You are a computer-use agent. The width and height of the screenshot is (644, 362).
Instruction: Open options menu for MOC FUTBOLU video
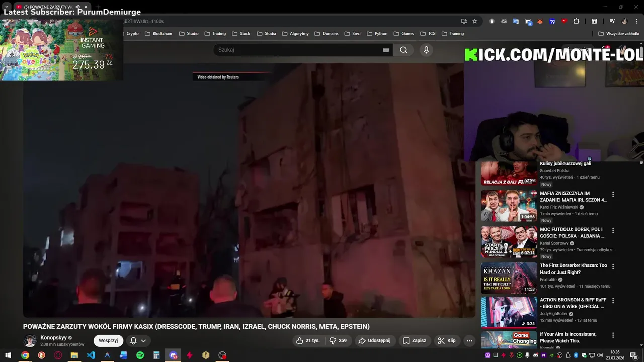click(x=613, y=230)
